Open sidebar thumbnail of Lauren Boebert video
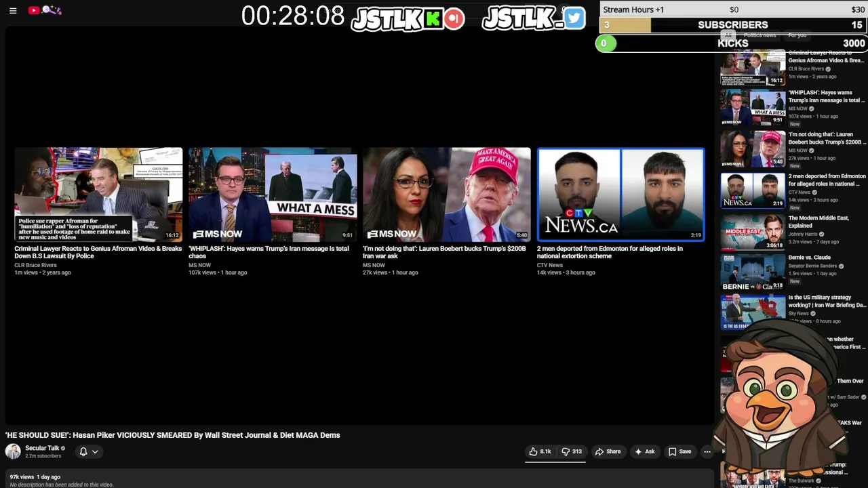Image resolution: width=868 pixels, height=488 pixels. click(753, 148)
